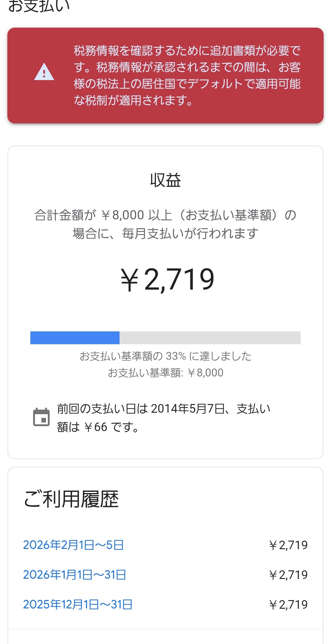The width and height of the screenshot is (331, 644).
Task: Open the 2026年1月1日〜31日 history link
Action: (x=74, y=575)
